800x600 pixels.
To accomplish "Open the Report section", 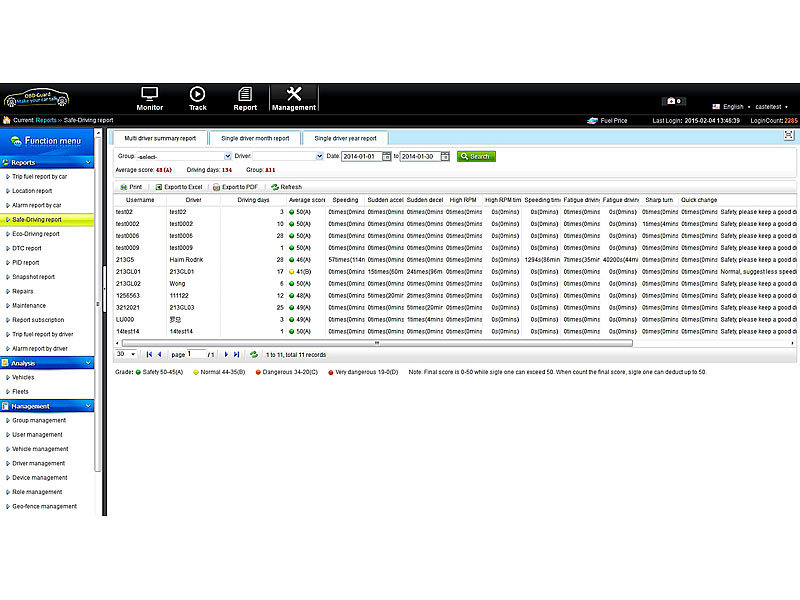I will point(245,99).
